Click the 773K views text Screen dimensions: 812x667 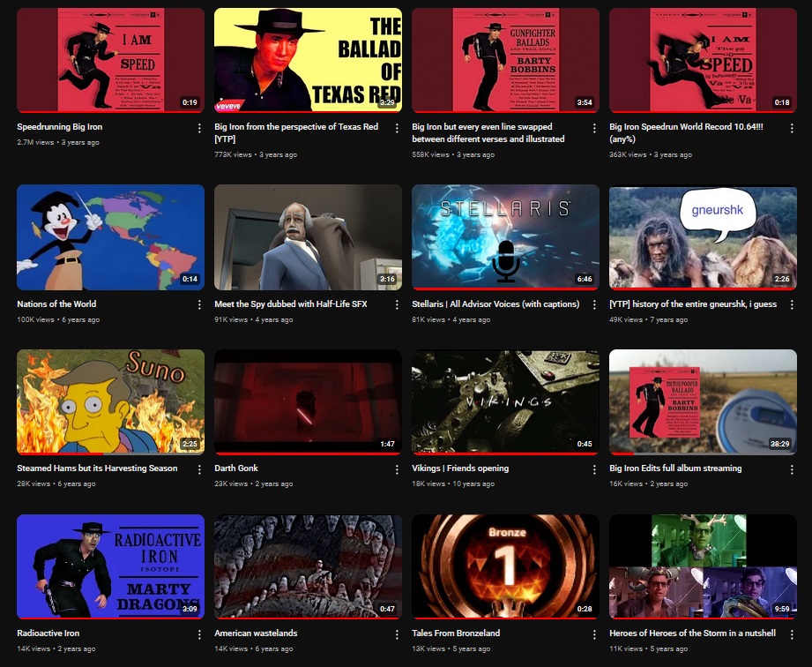pyautogui.click(x=233, y=154)
